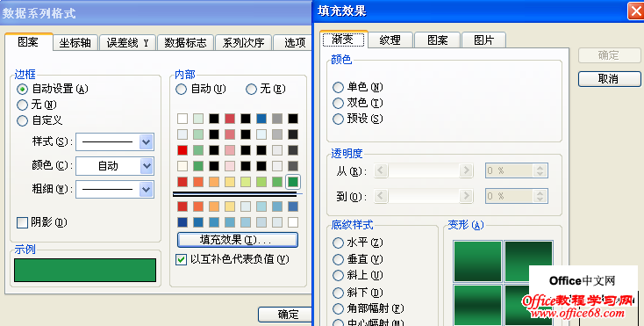Pick the yellow swatch in fifth row
Screen dimensions: 644x326
tap(230, 182)
